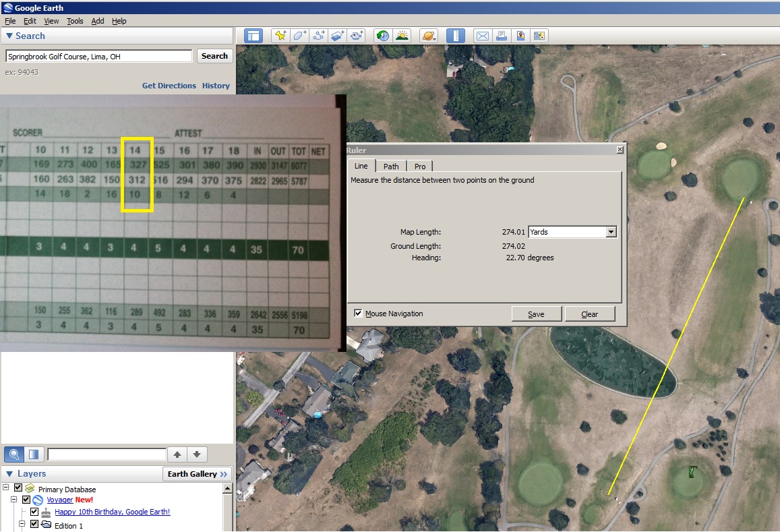Click the Add Image Overlay icon
This screenshot has width=780, height=532.
(x=338, y=36)
